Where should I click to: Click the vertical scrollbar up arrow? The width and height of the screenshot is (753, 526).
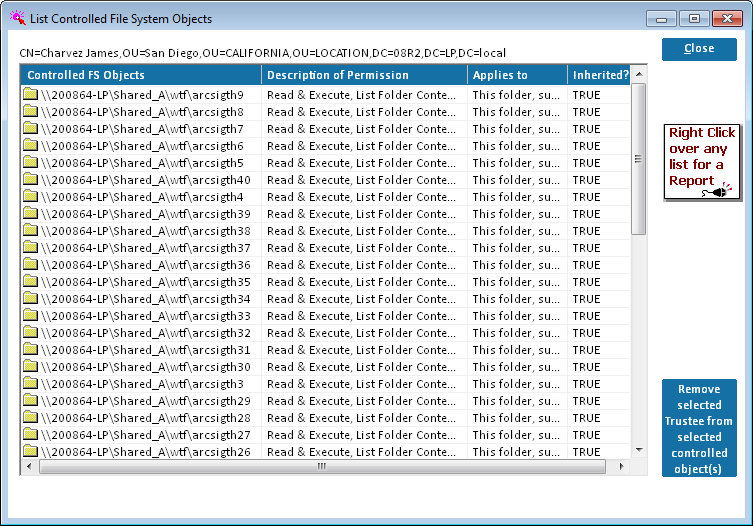(639, 73)
